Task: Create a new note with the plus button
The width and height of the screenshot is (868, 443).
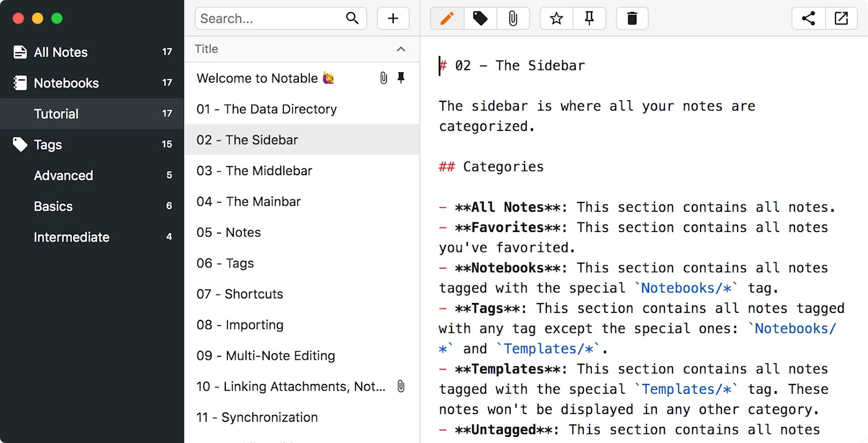Action: tap(392, 19)
